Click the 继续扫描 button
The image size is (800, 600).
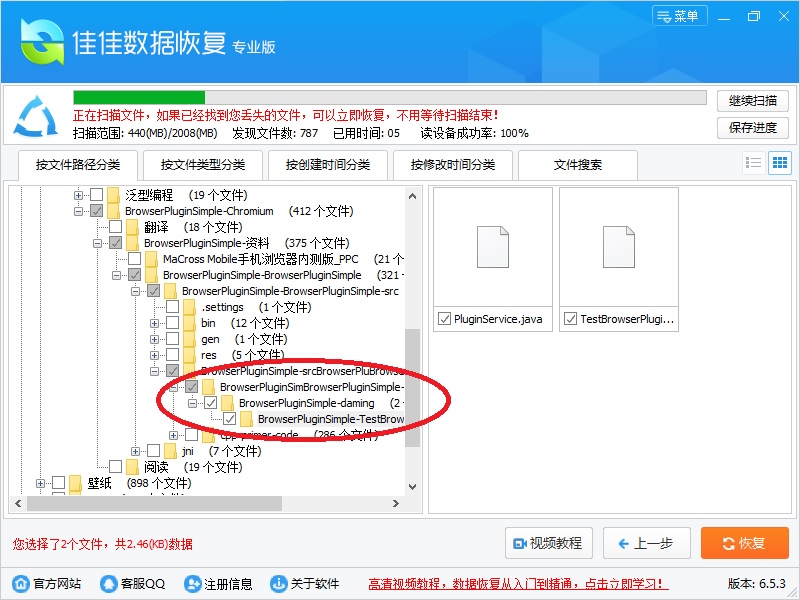pyautogui.click(x=753, y=101)
